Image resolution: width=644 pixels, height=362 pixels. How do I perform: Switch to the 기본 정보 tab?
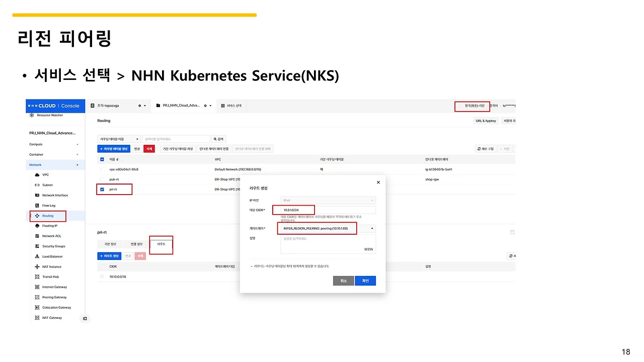(111, 244)
